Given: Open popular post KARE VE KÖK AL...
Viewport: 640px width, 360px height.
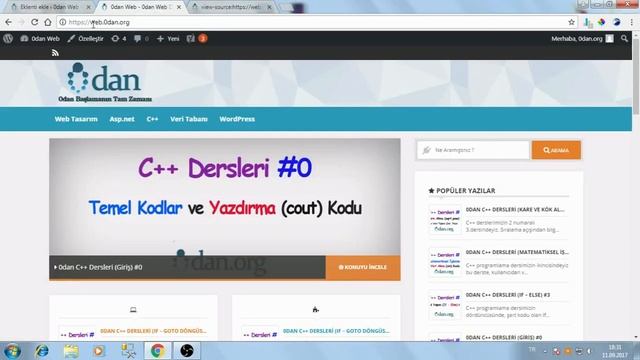Looking at the screenshot, I should (515, 209).
